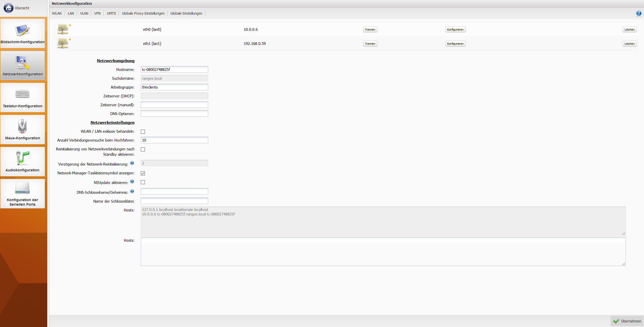Click Konfigurieren for eth1 (lan1)
The width and height of the screenshot is (644, 327).
[455, 44]
